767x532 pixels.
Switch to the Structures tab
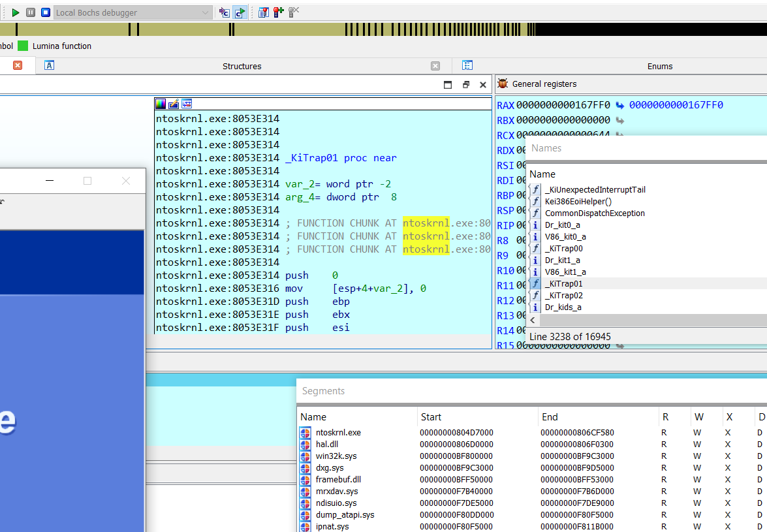tap(242, 66)
